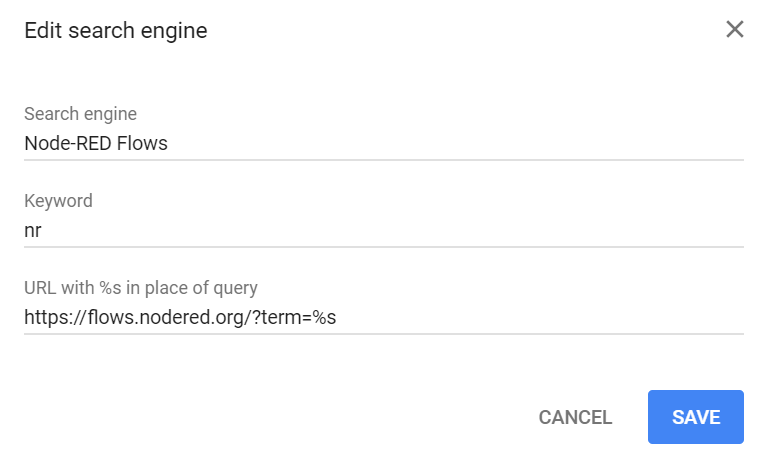This screenshot has width=762, height=450.
Task: Place cursor on the 'nr' keyword text
Action: pyautogui.click(x=33, y=231)
